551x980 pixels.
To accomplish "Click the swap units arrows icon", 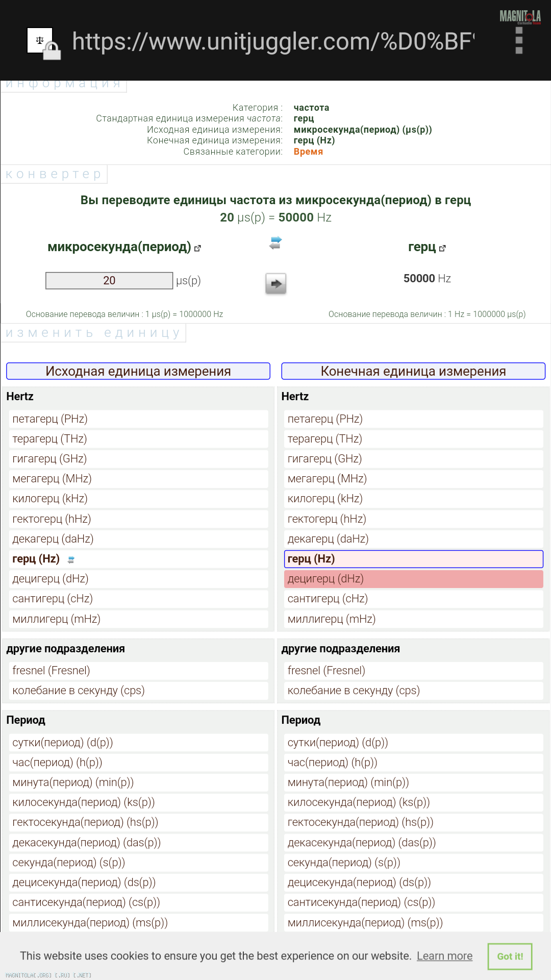I will pyautogui.click(x=275, y=243).
